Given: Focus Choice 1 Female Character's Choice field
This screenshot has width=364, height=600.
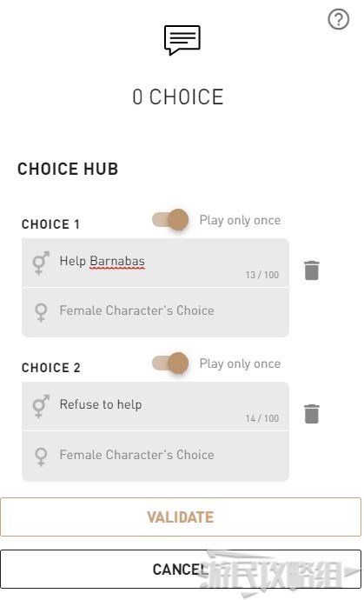Looking at the screenshot, I should [x=156, y=312].
